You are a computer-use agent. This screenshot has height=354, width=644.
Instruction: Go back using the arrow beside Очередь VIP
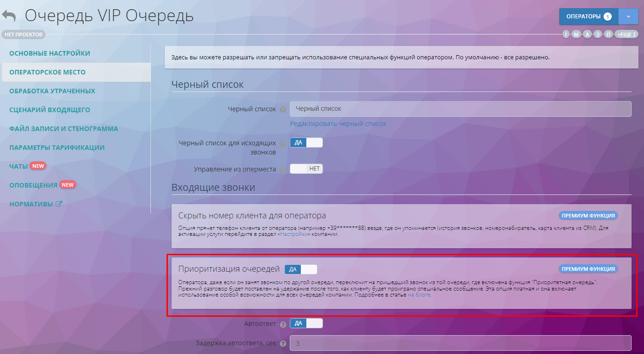9,16
